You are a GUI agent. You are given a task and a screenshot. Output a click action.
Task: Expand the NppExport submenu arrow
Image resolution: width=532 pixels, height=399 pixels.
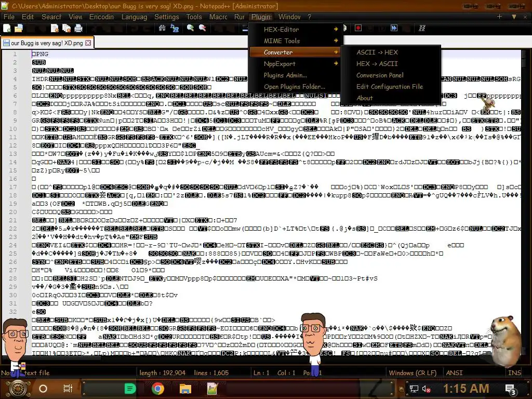336,63
